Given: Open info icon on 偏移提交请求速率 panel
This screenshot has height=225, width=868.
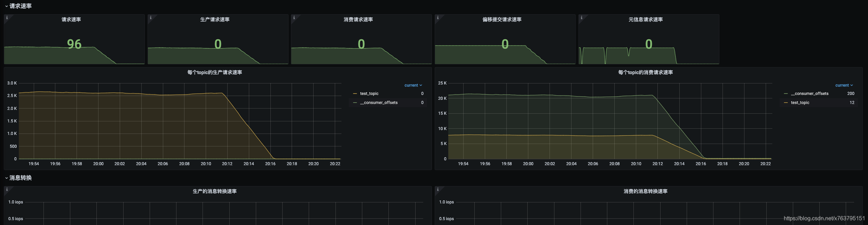Looking at the screenshot, I should click(438, 17).
